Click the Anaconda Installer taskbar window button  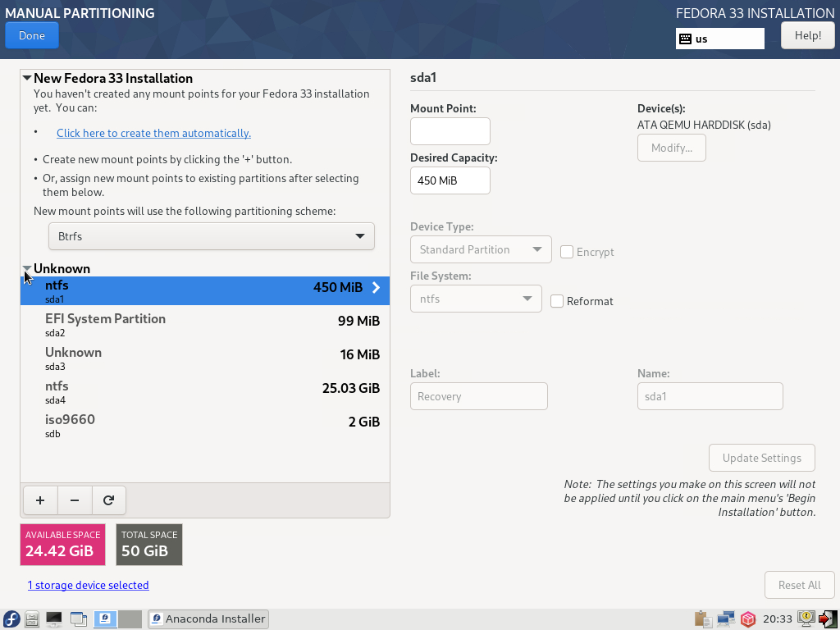[208, 619]
